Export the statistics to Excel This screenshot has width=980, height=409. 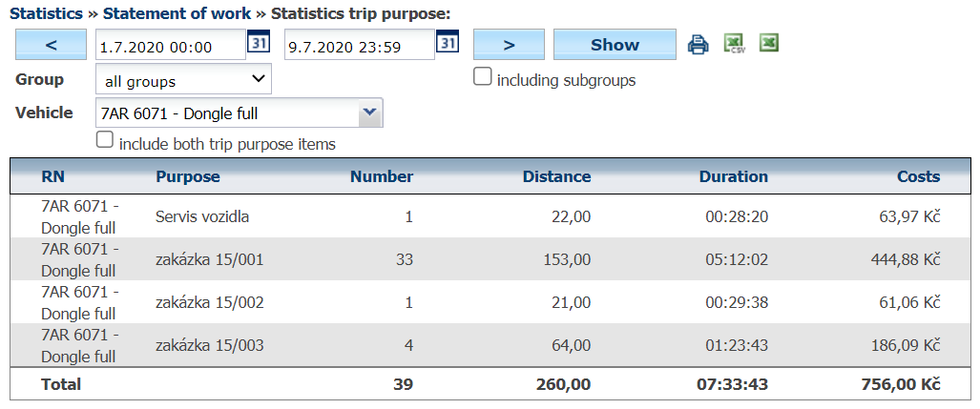coord(768,43)
